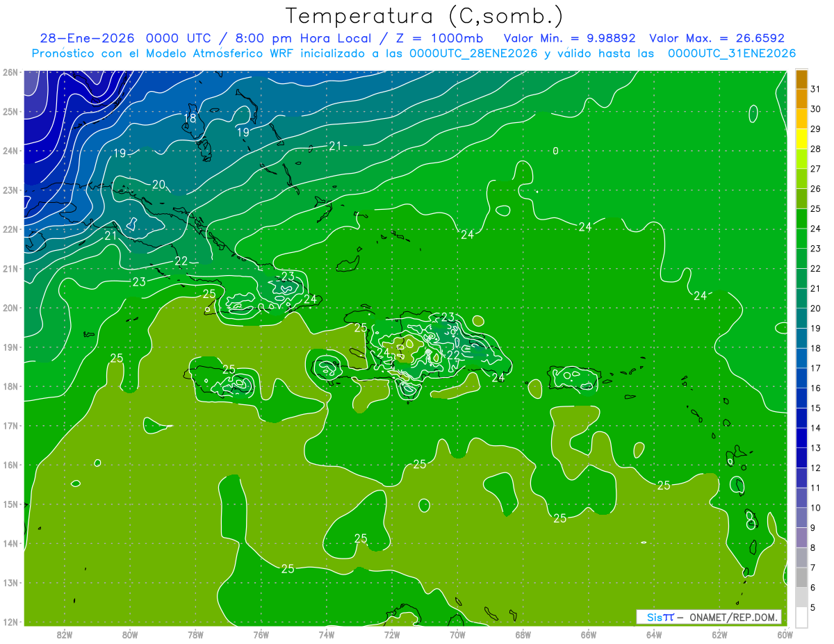Click the latitude axis label "24N"

pyautogui.click(x=10, y=151)
